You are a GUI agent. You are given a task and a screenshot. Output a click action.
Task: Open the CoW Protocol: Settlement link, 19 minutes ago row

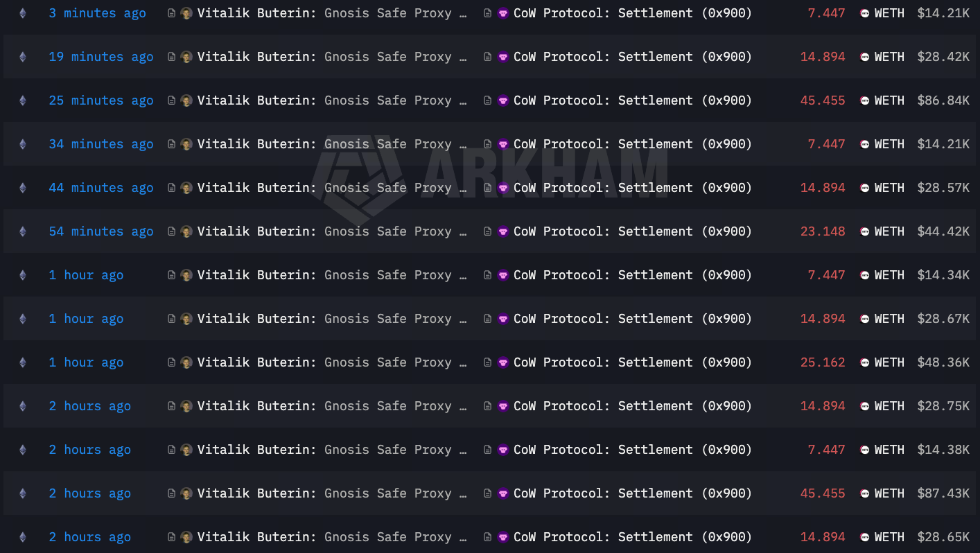point(632,57)
